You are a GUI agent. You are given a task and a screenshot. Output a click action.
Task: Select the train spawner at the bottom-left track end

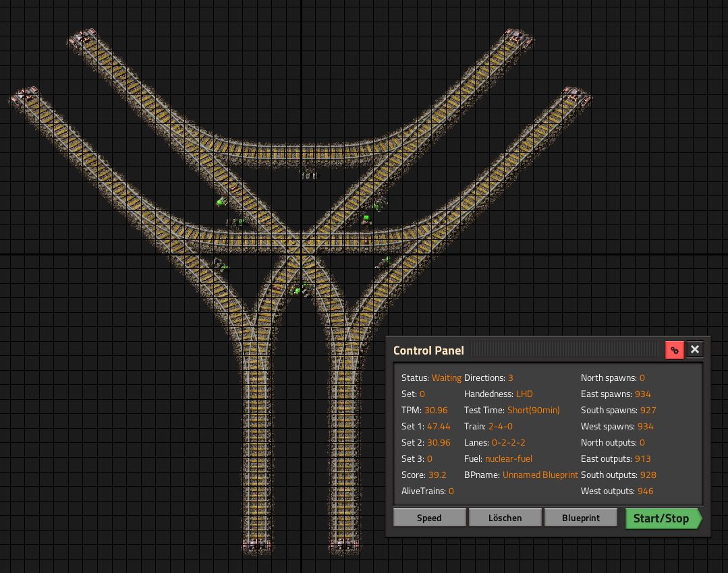pos(256,545)
